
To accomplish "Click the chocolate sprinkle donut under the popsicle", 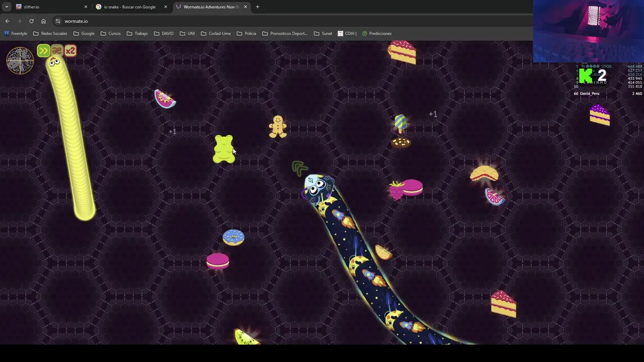I will click(x=401, y=143).
